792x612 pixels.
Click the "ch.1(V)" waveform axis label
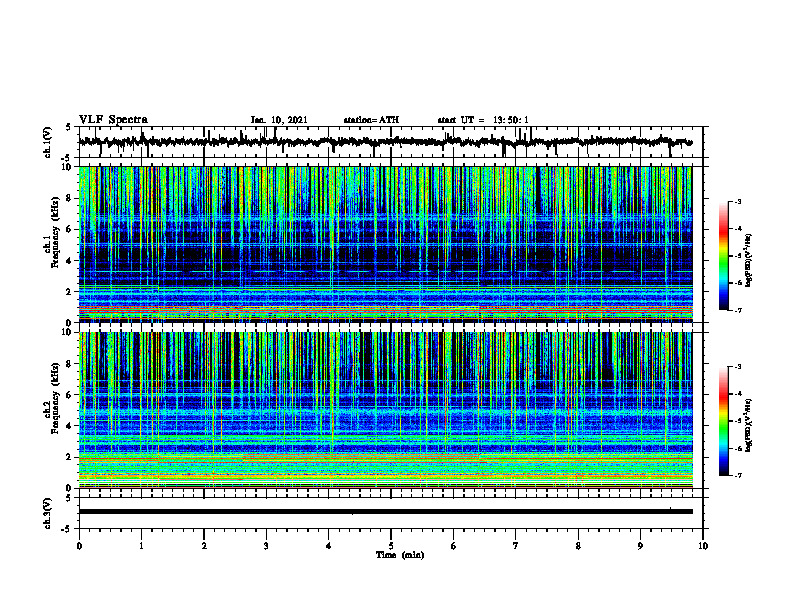point(48,142)
